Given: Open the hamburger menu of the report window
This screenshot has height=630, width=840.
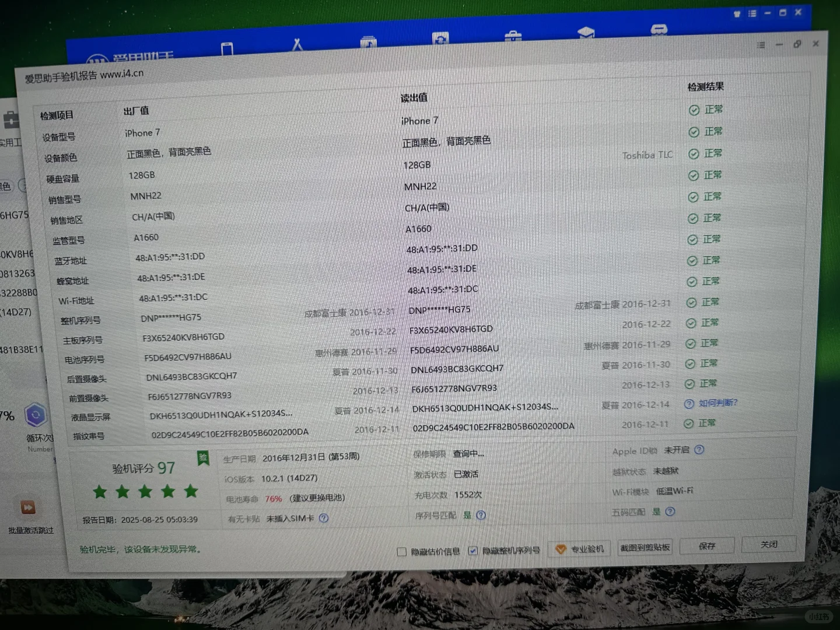Looking at the screenshot, I should click(x=760, y=44).
